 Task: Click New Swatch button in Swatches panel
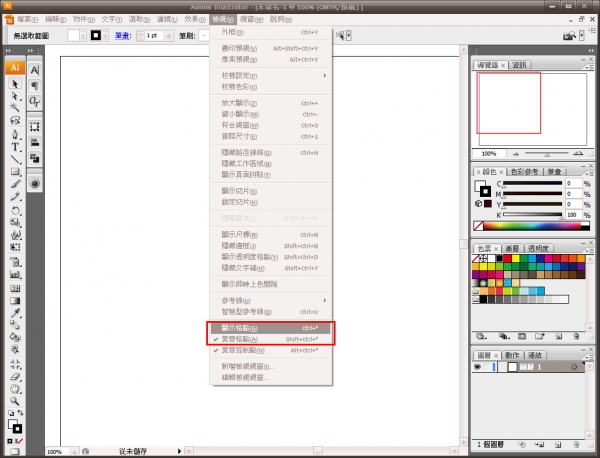pos(558,337)
